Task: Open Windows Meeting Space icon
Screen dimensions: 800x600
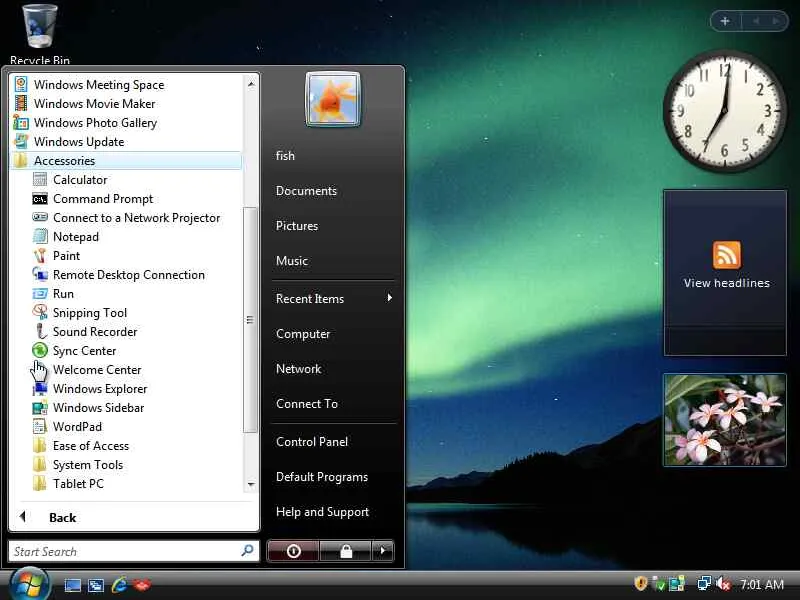Action: click(x=21, y=84)
